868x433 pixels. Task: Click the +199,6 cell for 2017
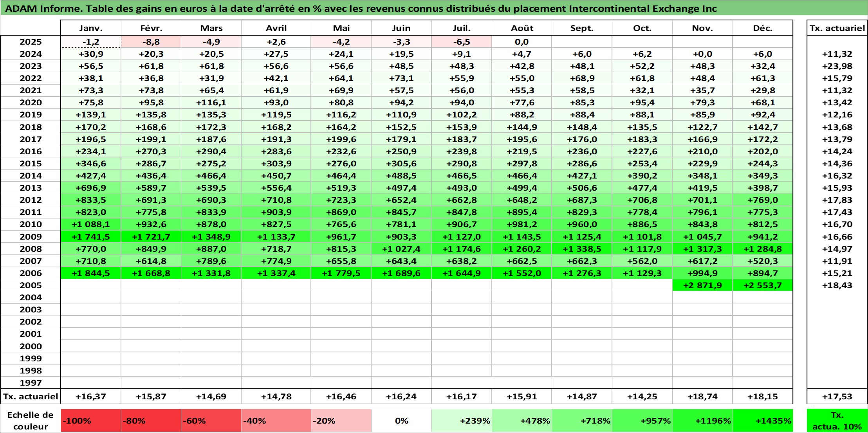pyautogui.click(x=341, y=139)
